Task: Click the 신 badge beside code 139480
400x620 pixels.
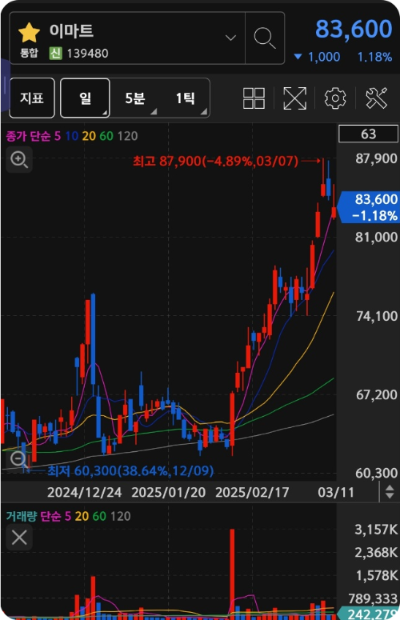Action: tap(55, 53)
